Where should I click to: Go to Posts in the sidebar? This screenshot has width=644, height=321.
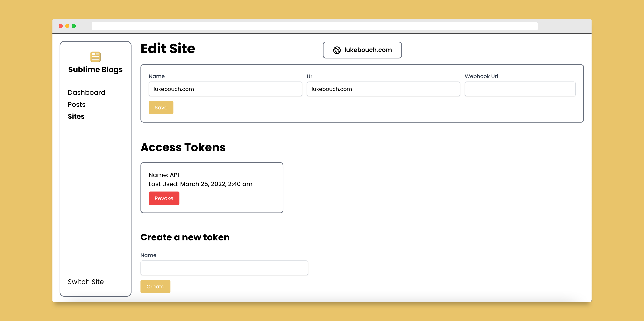coord(76,105)
